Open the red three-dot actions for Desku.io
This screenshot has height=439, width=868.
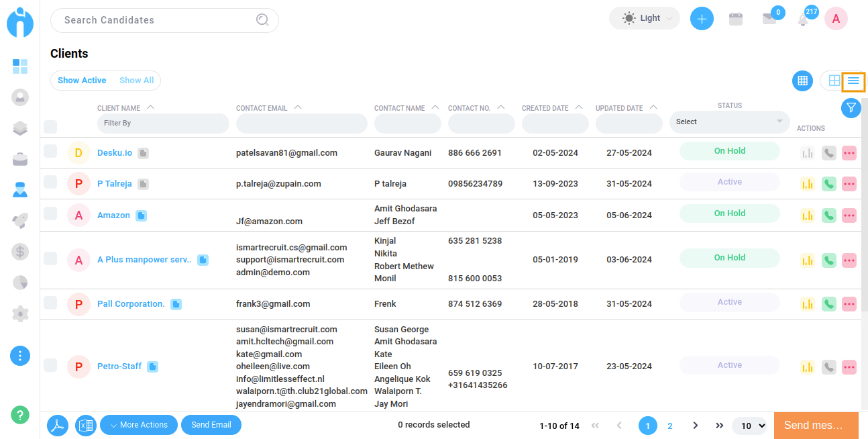(849, 153)
